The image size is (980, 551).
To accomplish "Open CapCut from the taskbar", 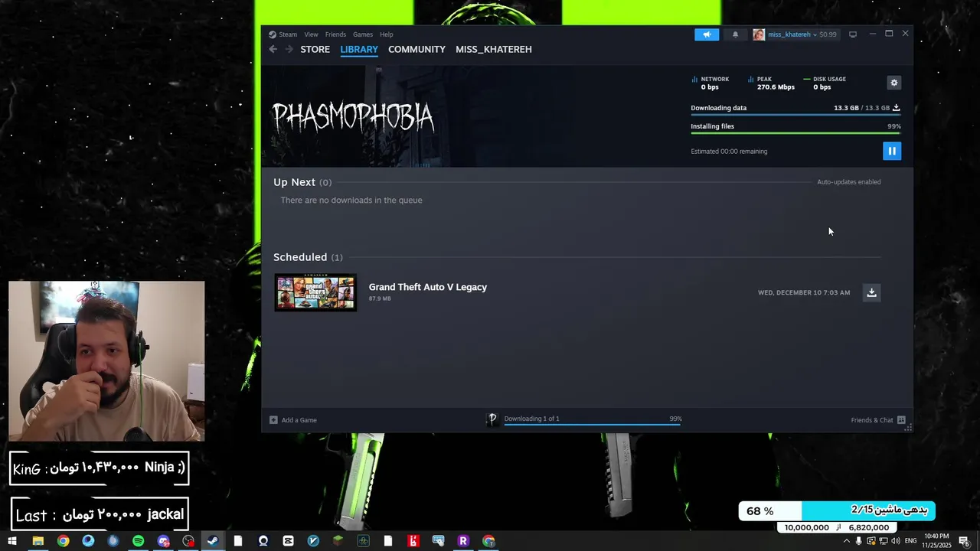I will click(x=288, y=541).
